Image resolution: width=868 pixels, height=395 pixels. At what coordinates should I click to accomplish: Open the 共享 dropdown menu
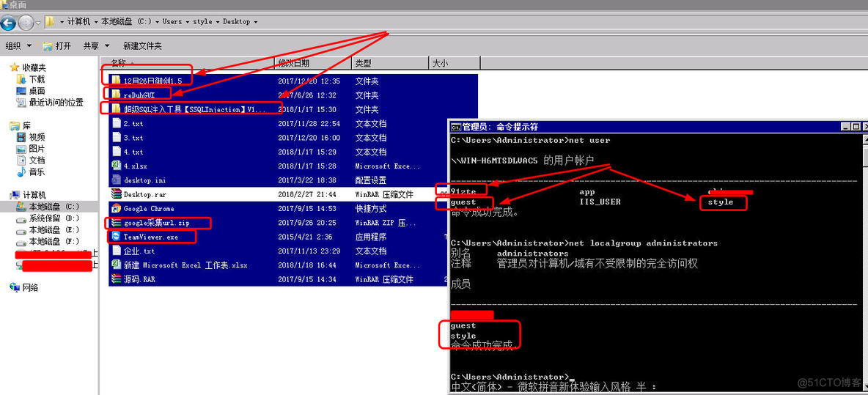(96, 46)
